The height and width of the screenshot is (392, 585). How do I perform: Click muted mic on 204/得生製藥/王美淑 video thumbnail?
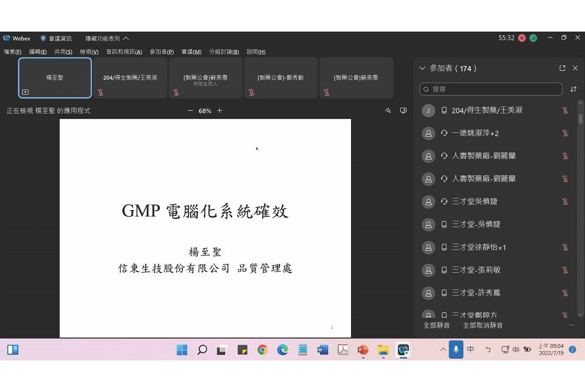(101, 92)
